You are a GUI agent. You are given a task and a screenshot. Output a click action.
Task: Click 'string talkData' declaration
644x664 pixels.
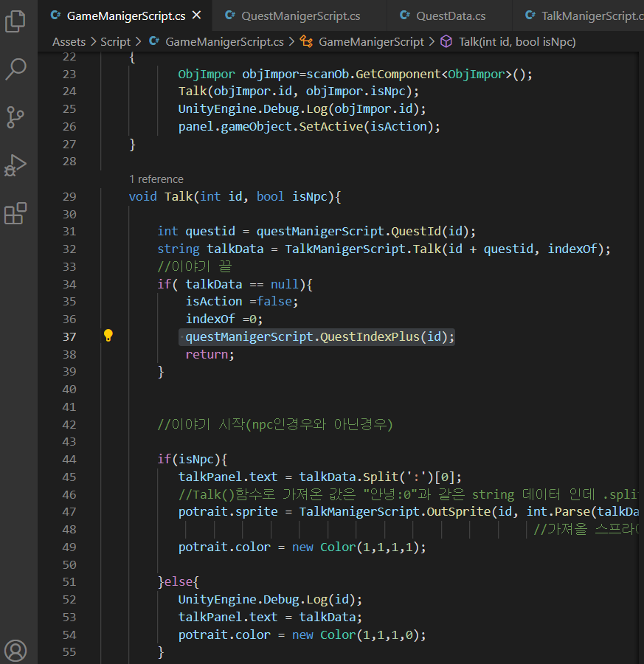[x=210, y=249]
